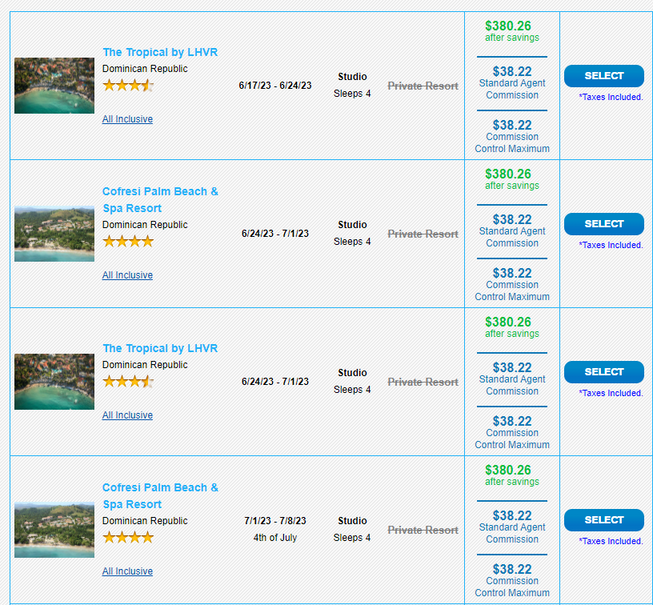Click All Inclusive under the first Tropical listing
This screenshot has height=605, width=653.
(x=127, y=119)
